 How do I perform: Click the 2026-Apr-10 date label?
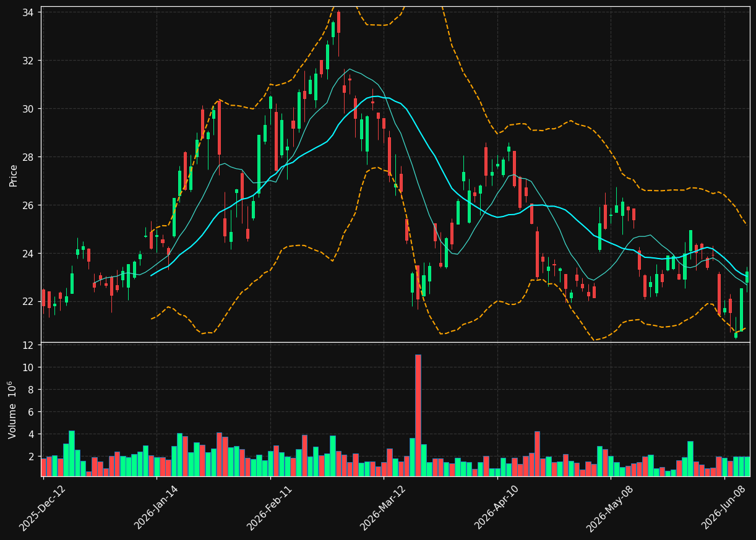497,507
